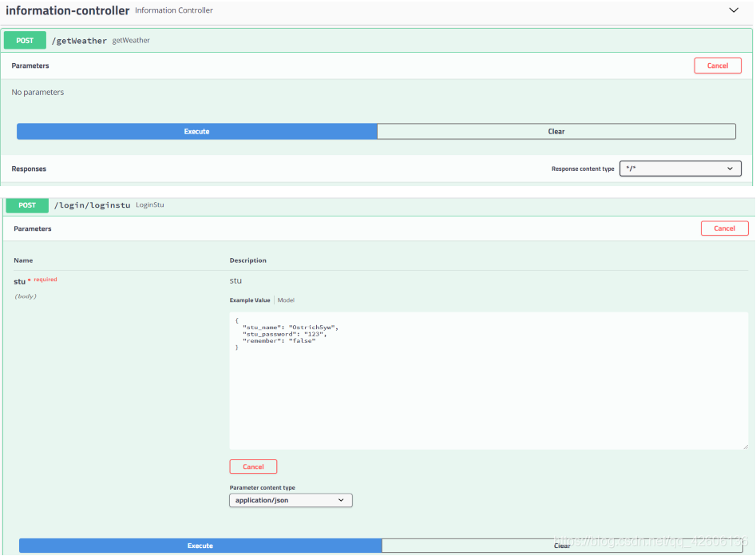The width and height of the screenshot is (756, 556).
Task: Open the Response content type dropdown
Action: (680, 169)
